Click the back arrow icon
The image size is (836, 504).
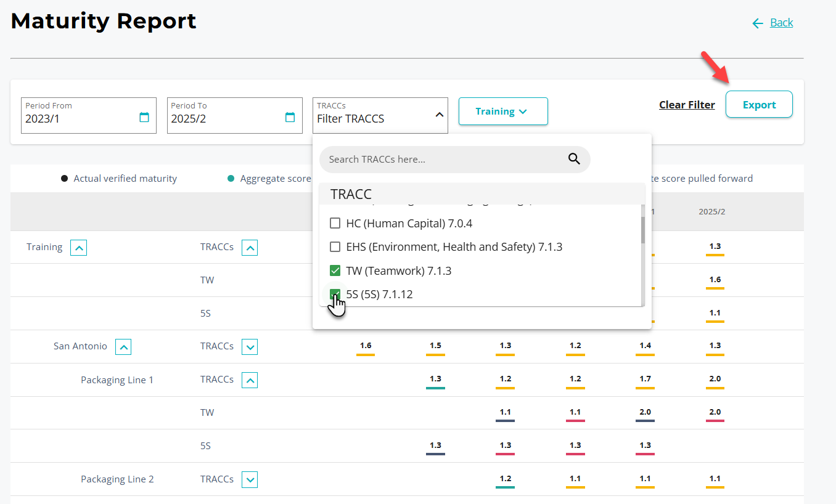tap(758, 23)
